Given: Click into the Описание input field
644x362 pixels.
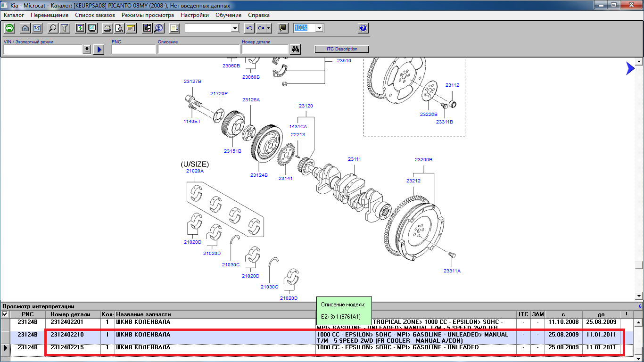Looking at the screenshot, I should pos(199,49).
